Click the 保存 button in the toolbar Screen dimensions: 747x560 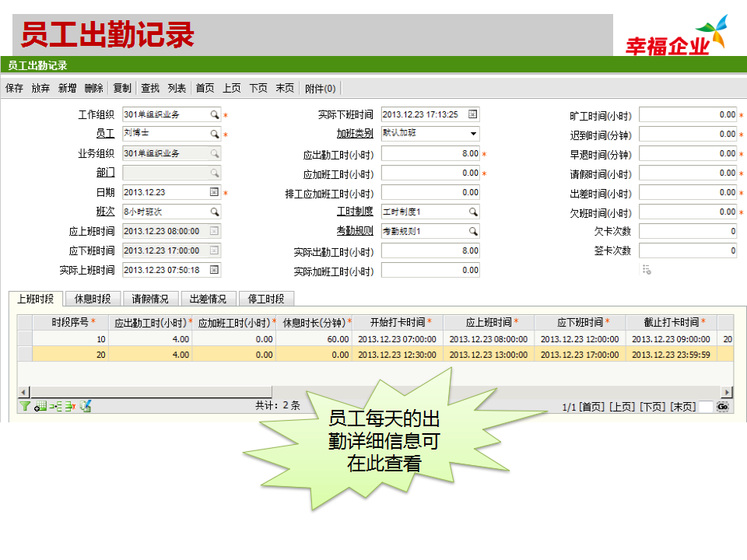(x=14, y=89)
